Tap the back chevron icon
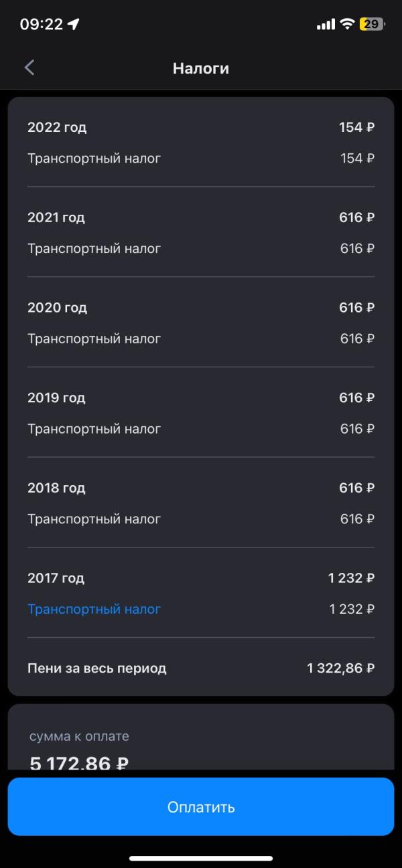The image size is (402, 868). [x=29, y=68]
